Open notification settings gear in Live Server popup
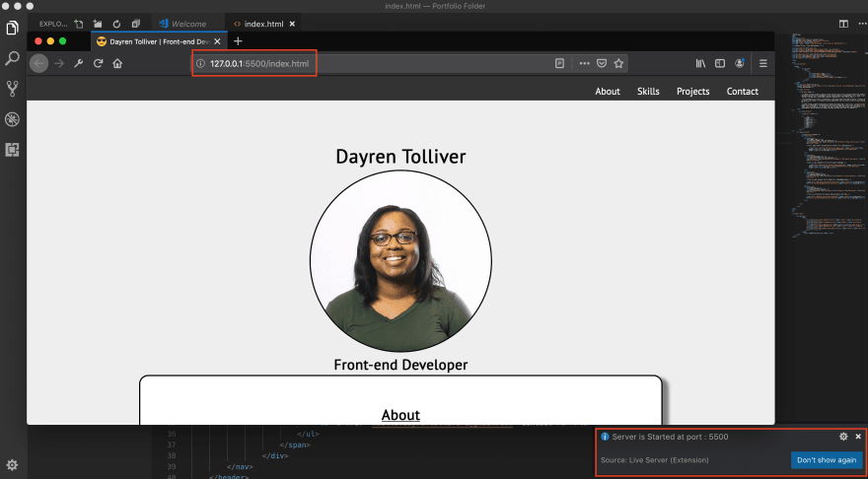The image size is (868, 479). pyautogui.click(x=843, y=437)
